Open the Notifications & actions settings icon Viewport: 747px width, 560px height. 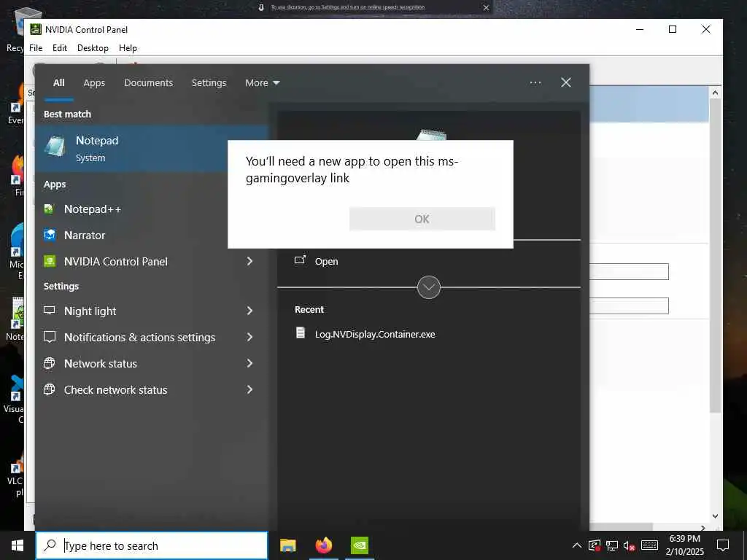click(x=49, y=337)
